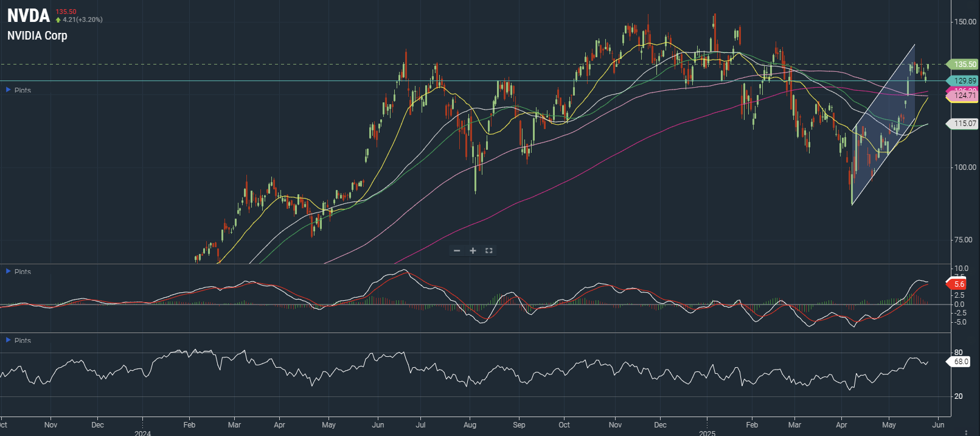Open the chart in fullscreen mode
This screenshot has width=980, height=436.
(488, 251)
